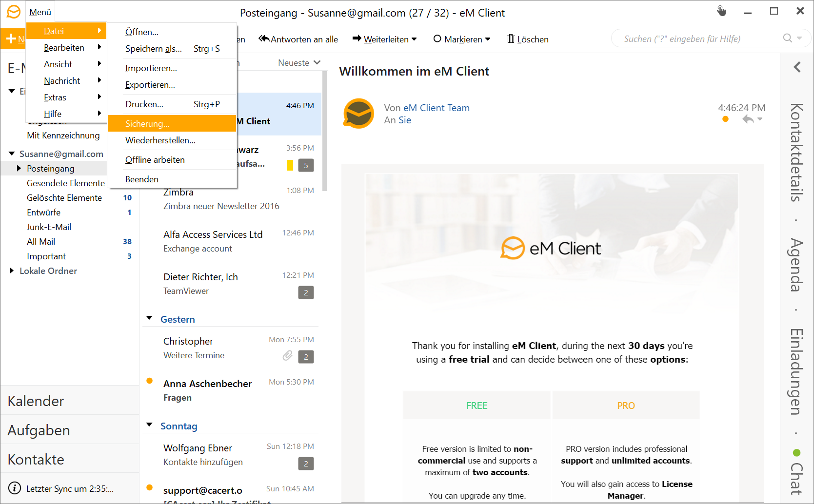Select Sicherung... menu entry

pyautogui.click(x=172, y=123)
